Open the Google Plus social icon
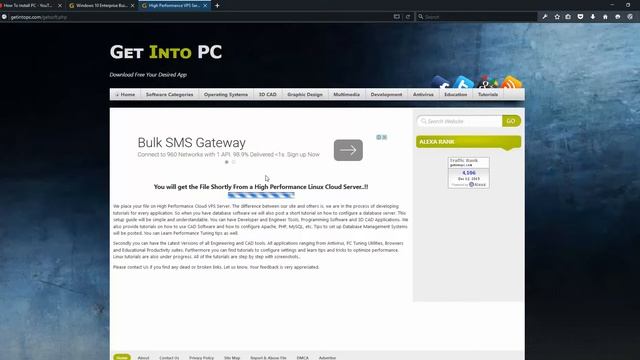The image size is (640, 360). [487, 82]
